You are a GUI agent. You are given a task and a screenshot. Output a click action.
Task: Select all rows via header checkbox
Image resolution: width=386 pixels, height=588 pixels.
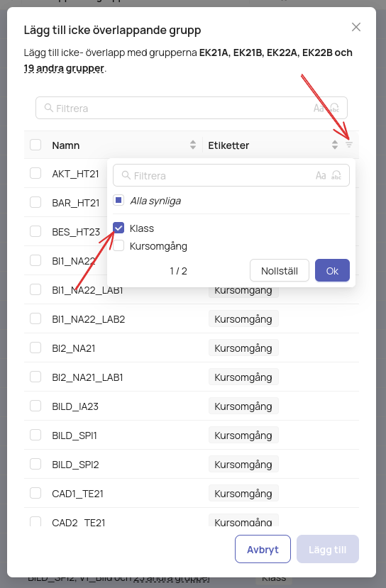pos(35,145)
